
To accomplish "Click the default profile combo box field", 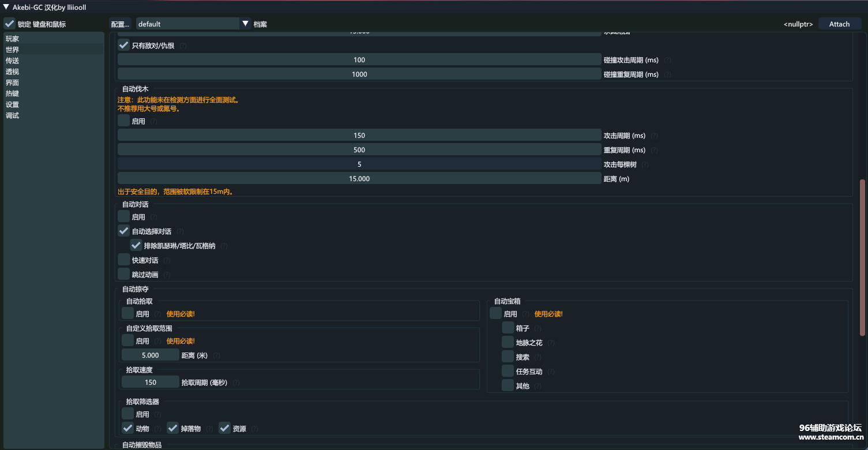I will click(x=187, y=24).
